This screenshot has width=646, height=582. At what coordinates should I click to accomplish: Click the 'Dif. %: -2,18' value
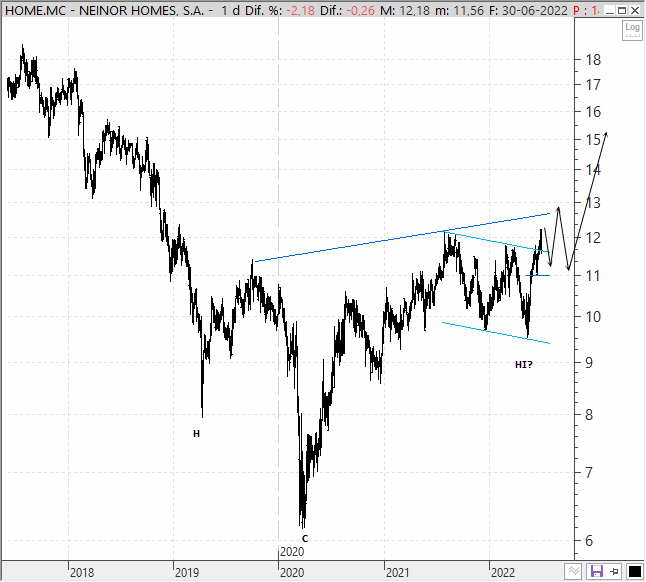pos(280,10)
